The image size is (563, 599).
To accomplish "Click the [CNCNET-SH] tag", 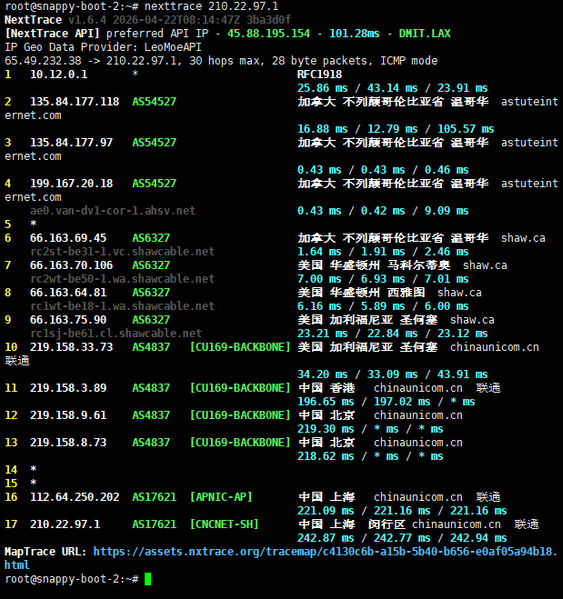I will pos(224,524).
